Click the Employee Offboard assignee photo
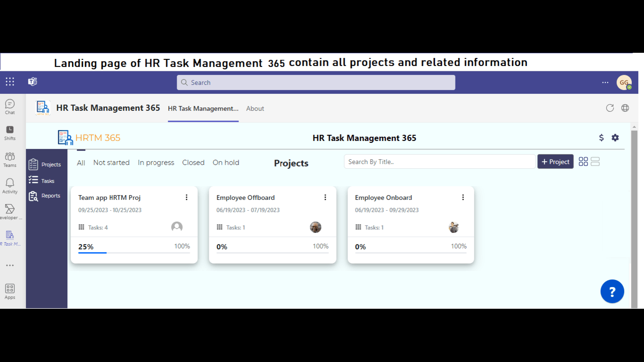644x362 pixels. coord(315,227)
